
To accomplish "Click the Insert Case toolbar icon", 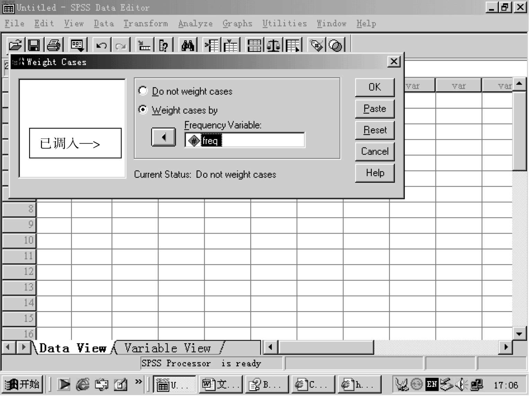I will 212,45.
